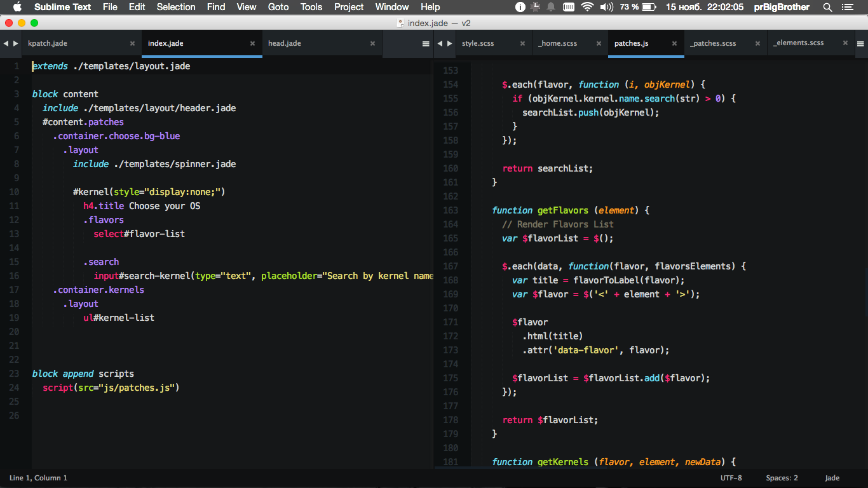Open the right pane tab list menu
Viewport: 868px width, 488px height.
coord(860,44)
